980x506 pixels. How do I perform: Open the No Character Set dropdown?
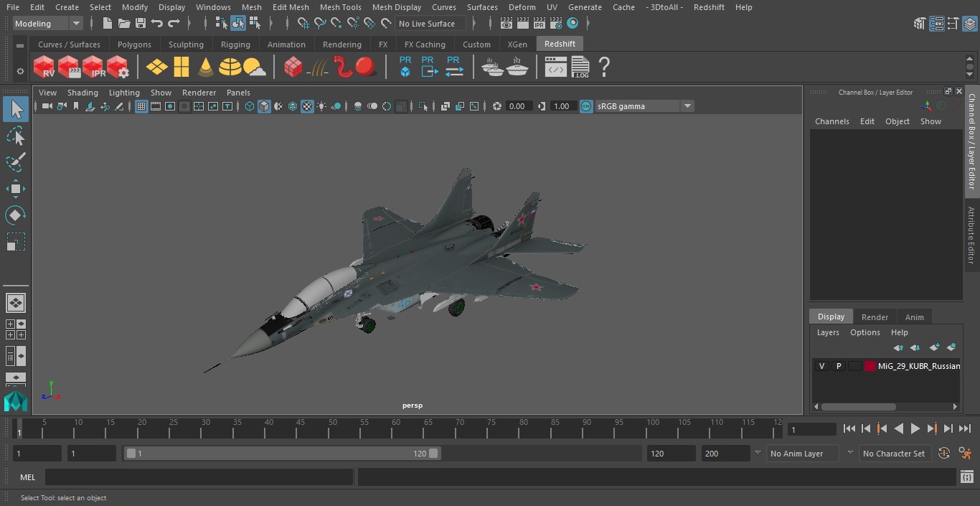(895, 454)
